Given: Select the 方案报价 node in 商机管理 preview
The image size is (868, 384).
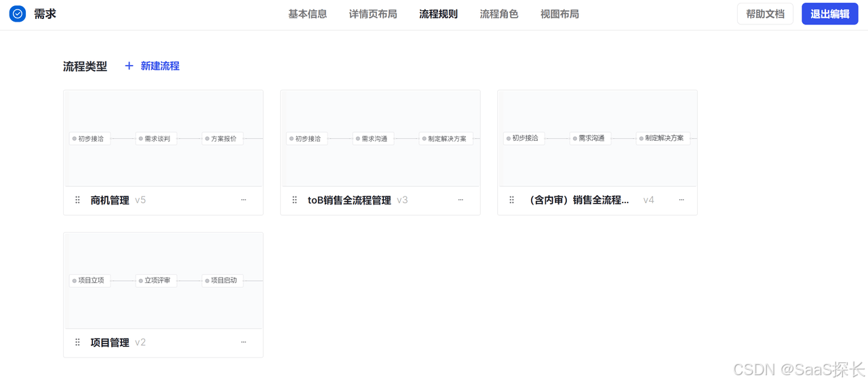Looking at the screenshot, I should click(x=222, y=139).
